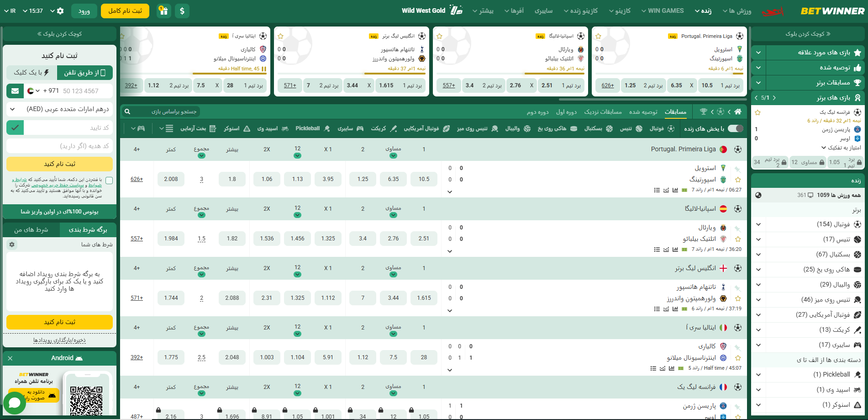
Task: Click the yellow full registration button
Action: click(125, 11)
